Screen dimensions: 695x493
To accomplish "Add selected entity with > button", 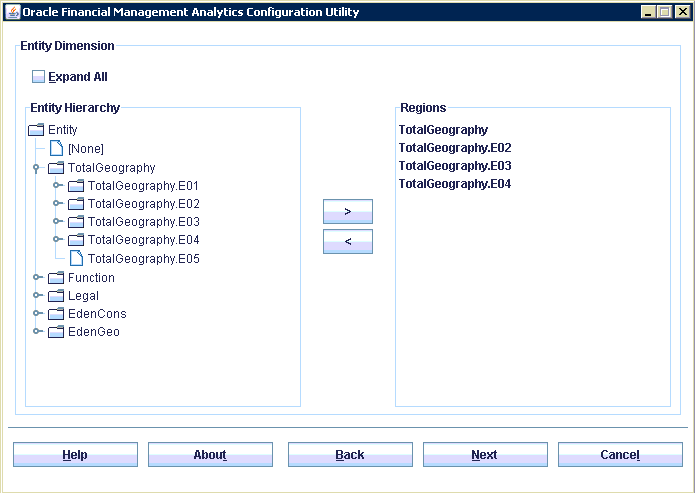I will (x=348, y=211).
